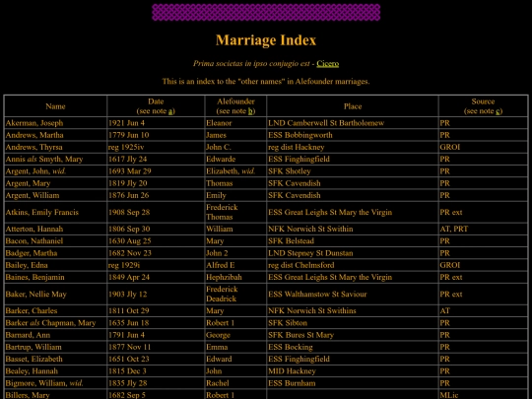Click source GROI in Bailey, Edna row
Viewport: 532px width, 399px height.
pyautogui.click(x=450, y=265)
